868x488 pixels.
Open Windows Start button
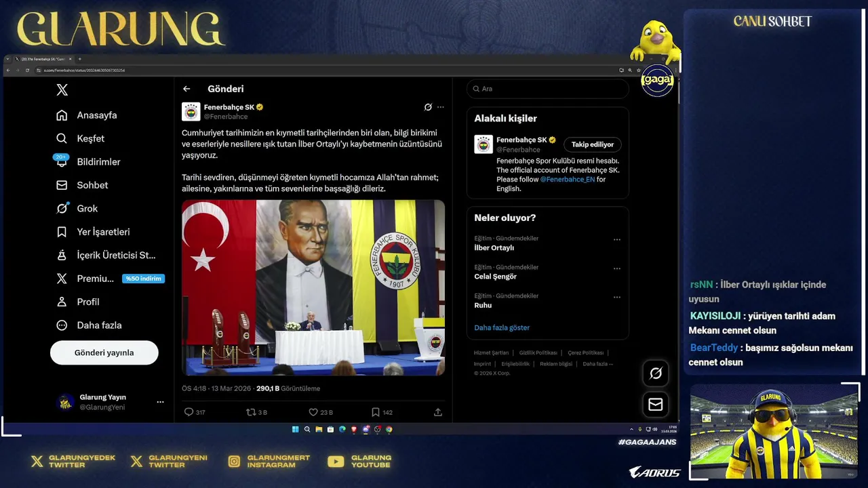(295, 429)
